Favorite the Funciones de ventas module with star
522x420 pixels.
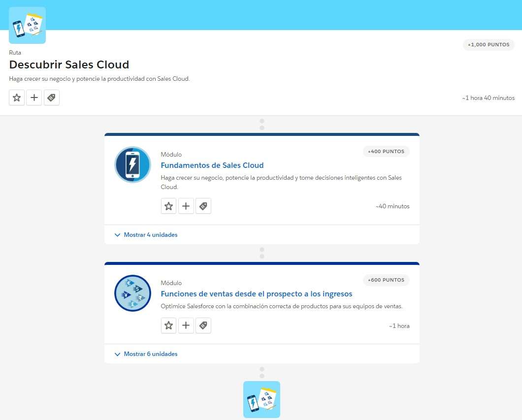(x=168, y=325)
